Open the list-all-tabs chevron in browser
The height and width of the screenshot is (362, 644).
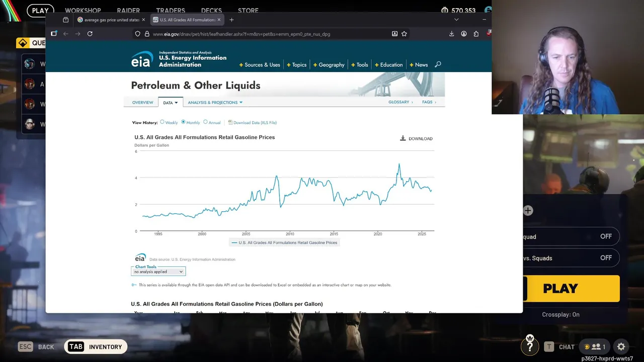pyautogui.click(x=456, y=20)
